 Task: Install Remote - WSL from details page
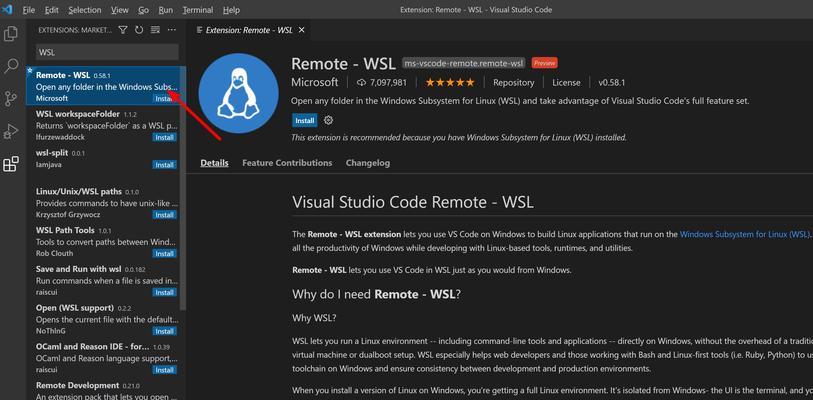pyautogui.click(x=305, y=120)
